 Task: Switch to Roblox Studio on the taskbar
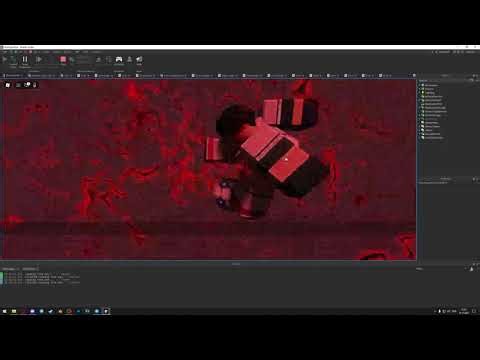pos(106,311)
